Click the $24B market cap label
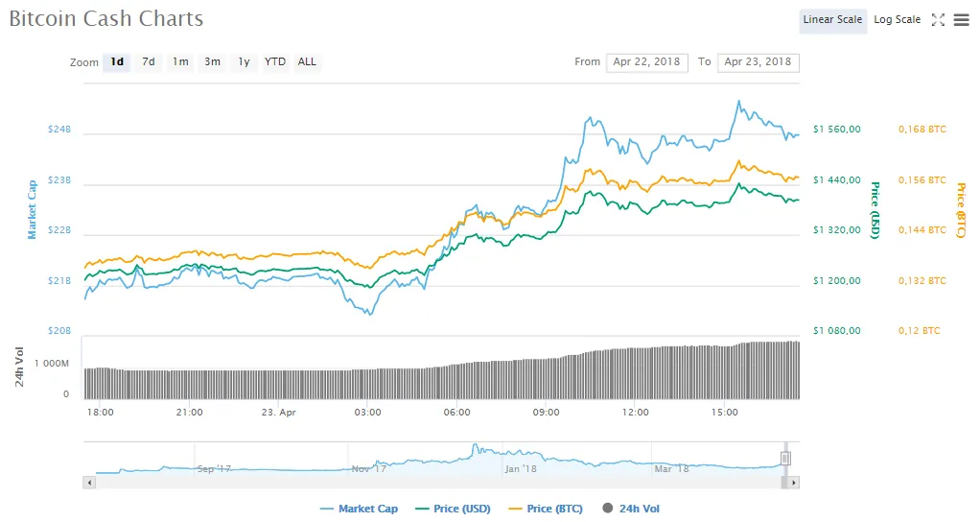 59,130
